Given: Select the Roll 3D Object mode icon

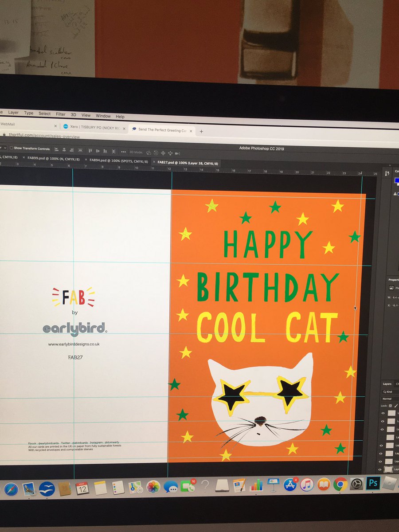Looking at the screenshot, I should (x=156, y=153).
